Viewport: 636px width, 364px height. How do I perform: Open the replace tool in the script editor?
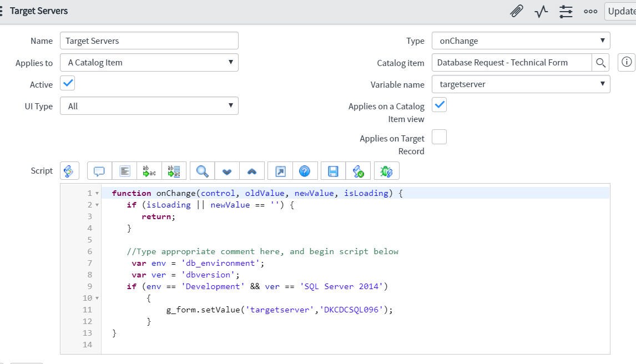149,170
